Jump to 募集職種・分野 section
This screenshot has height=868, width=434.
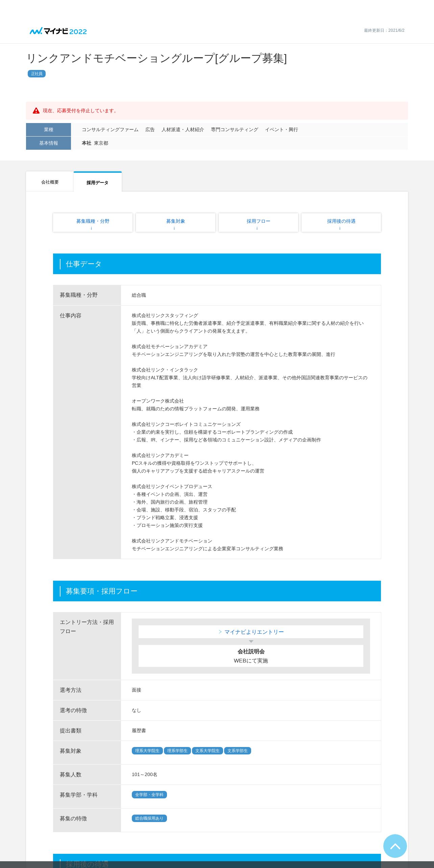(x=93, y=222)
